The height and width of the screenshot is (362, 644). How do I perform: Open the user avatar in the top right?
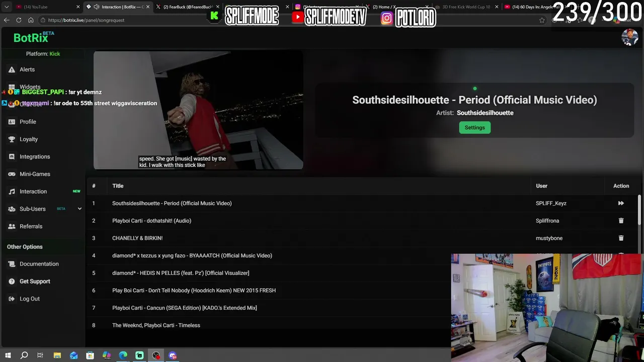coord(630,37)
